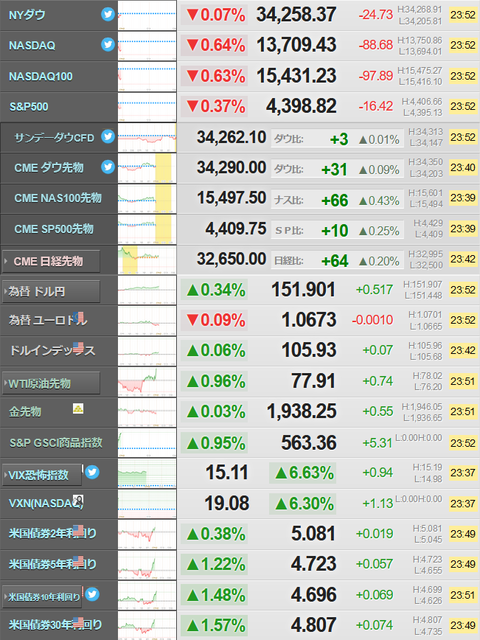This screenshot has width=480, height=640.
Task: Open the CME 日経先物 mini chart
Action: pos(147,260)
